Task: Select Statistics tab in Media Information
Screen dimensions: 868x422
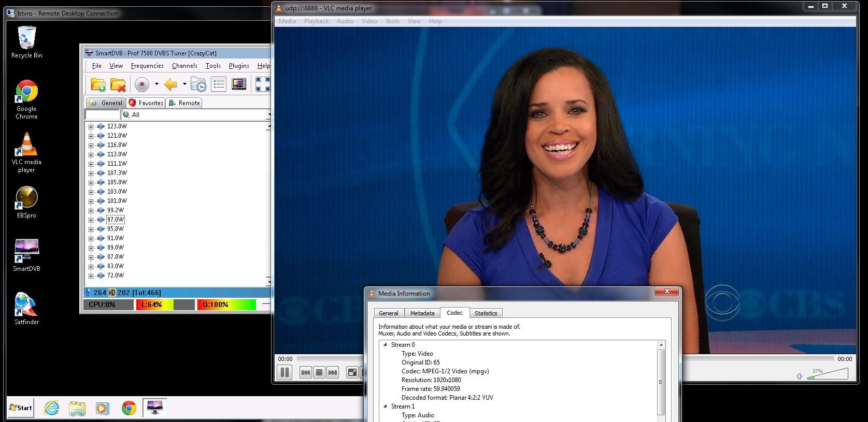Action: click(x=486, y=313)
